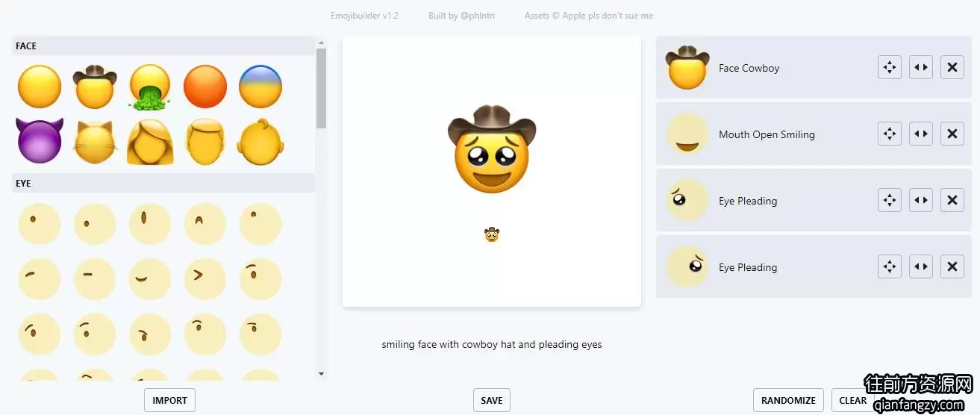
Task: Select the cowboy hat face in palette
Action: (95, 87)
